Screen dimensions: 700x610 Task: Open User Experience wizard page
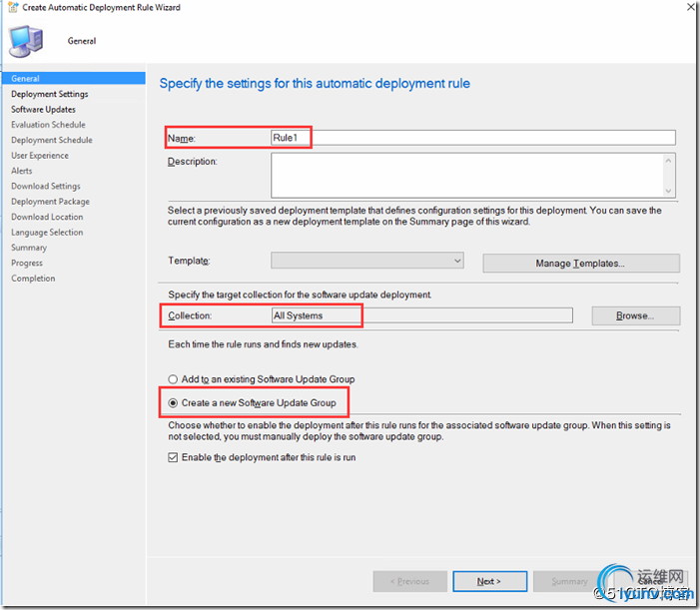point(40,156)
